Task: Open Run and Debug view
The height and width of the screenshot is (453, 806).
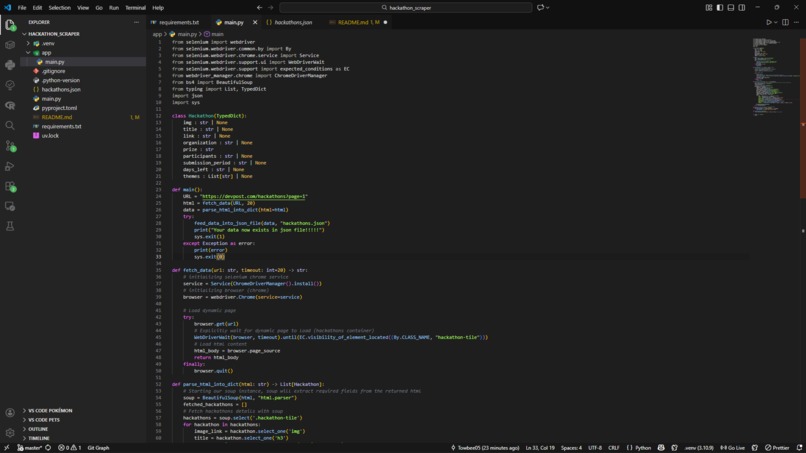Action: pos(10,166)
